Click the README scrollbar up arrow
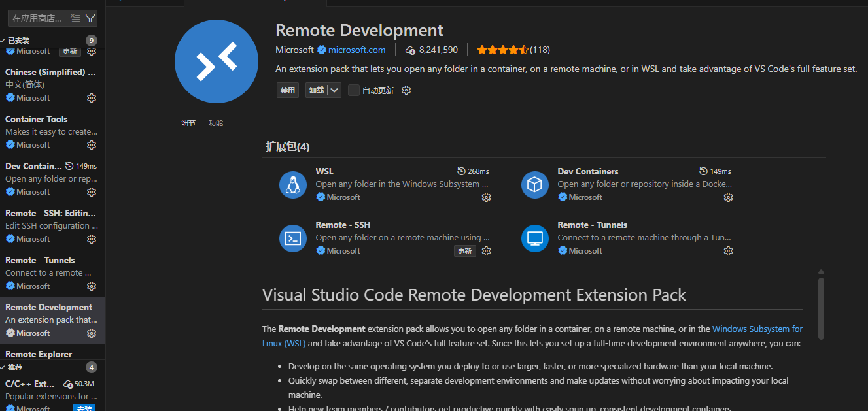The height and width of the screenshot is (411, 868). (821, 271)
